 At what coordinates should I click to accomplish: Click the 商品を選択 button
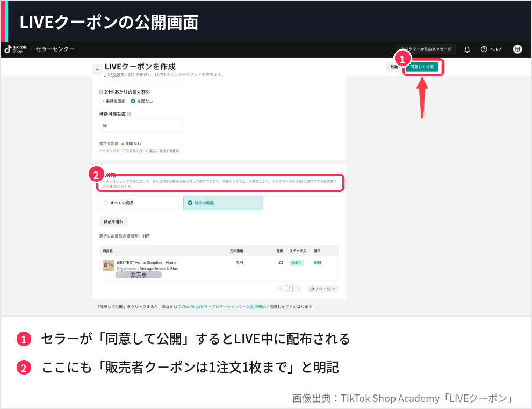pos(113,221)
